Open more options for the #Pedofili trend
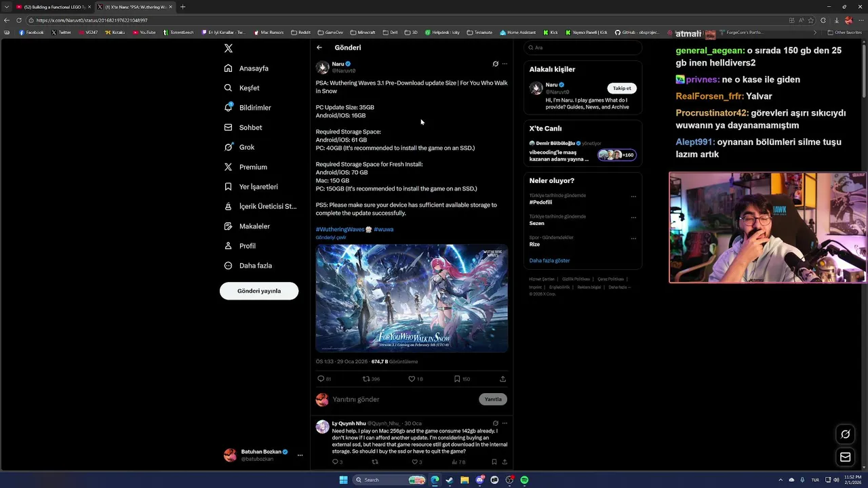The width and height of the screenshot is (868, 488). click(x=633, y=197)
